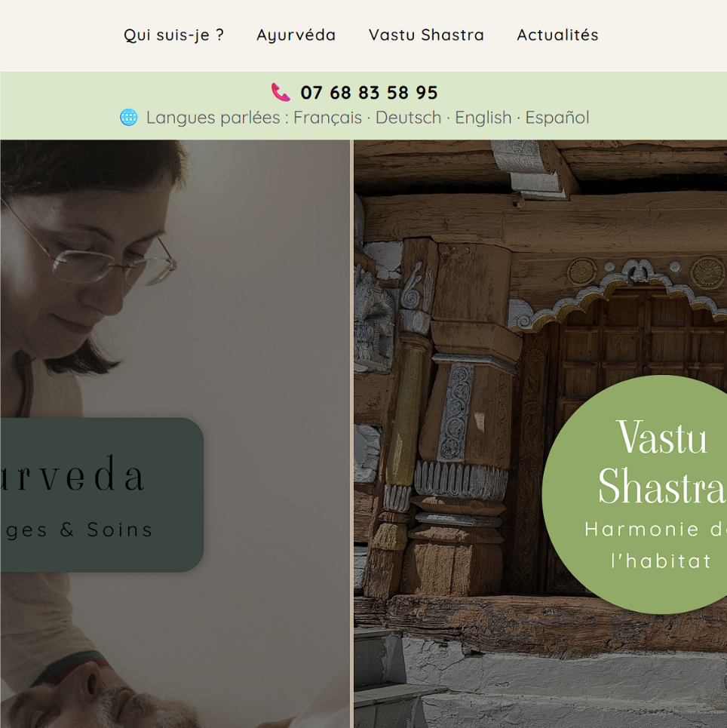
Task: Open the Qui suis-je ? page
Action: point(174,35)
